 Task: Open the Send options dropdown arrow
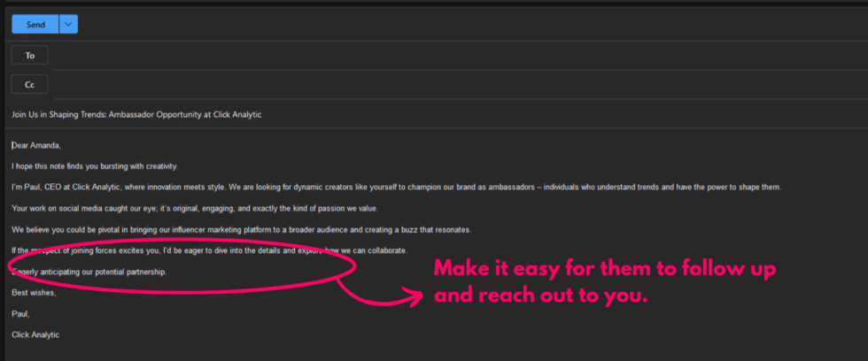pos(68,25)
